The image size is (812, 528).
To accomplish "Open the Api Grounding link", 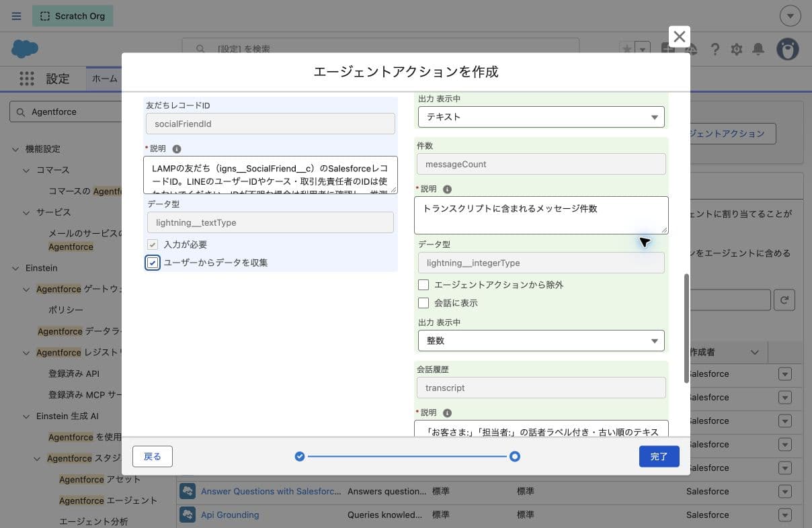I will tap(230, 515).
